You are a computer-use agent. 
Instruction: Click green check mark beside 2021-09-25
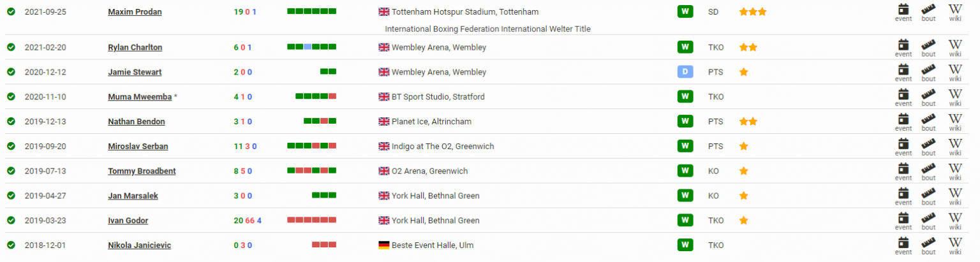pos(11,12)
